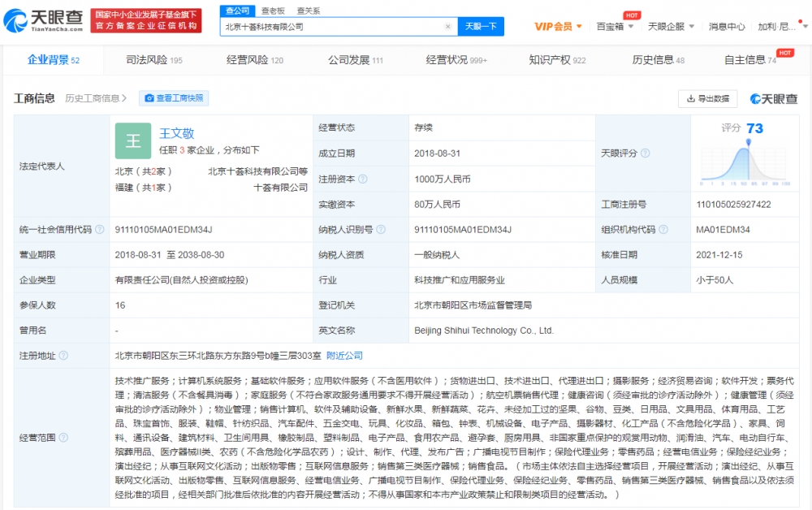Click the help icon beside 注册资本
The image size is (812, 510).
pyautogui.click(x=361, y=179)
